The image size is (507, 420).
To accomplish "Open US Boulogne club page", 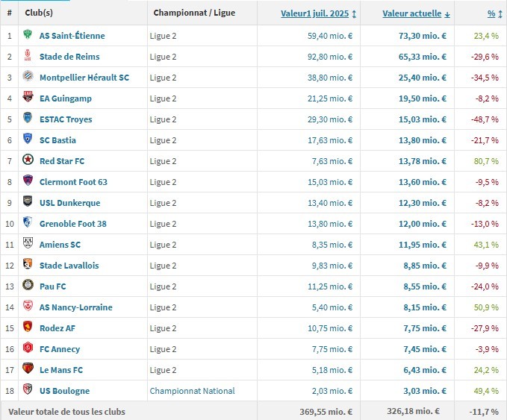I will [x=65, y=391].
